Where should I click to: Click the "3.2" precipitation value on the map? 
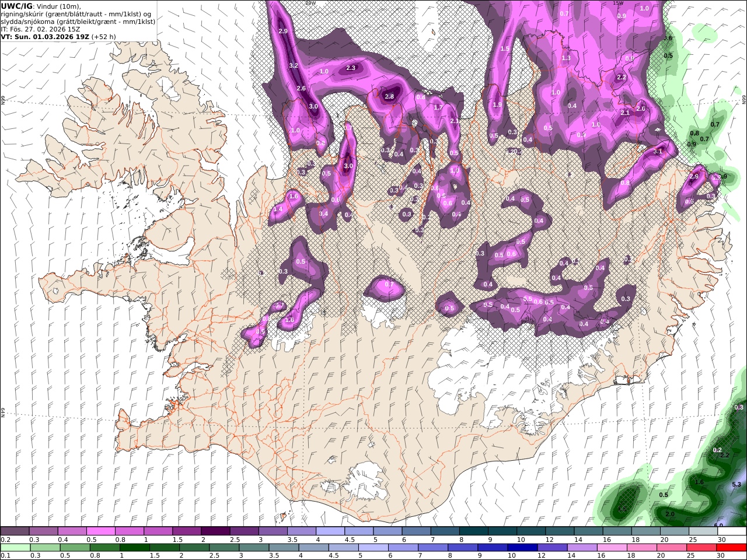[x=294, y=66]
